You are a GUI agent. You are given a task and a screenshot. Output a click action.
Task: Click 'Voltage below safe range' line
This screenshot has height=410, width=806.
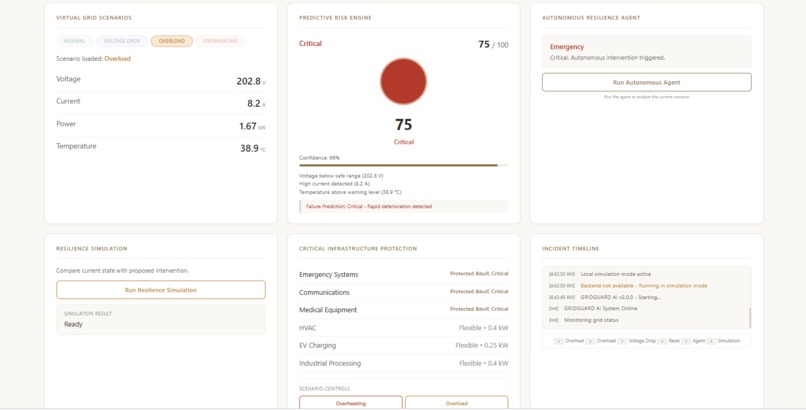341,176
